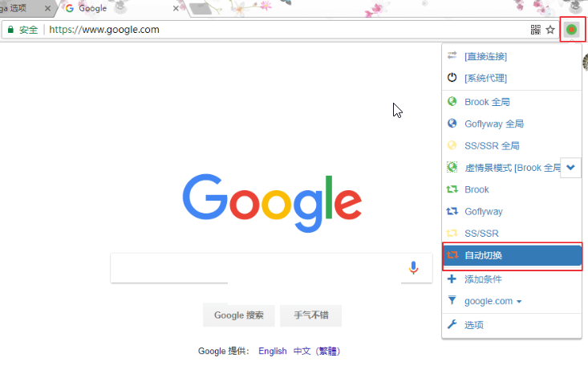Viewport: 588px width, 378px height.
Task: Click the green globe icon beside Brook 全局
Action: 452,101
